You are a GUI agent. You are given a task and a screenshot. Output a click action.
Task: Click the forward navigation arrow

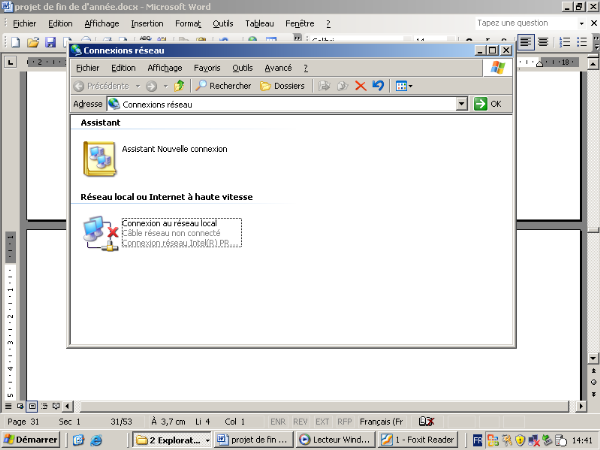tap(152, 86)
